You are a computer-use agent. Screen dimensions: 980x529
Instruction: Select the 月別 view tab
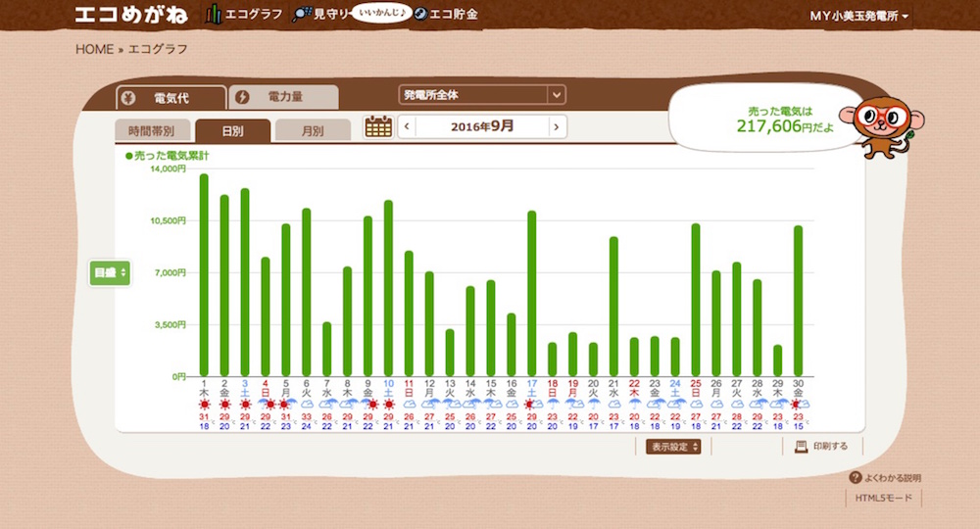click(313, 130)
